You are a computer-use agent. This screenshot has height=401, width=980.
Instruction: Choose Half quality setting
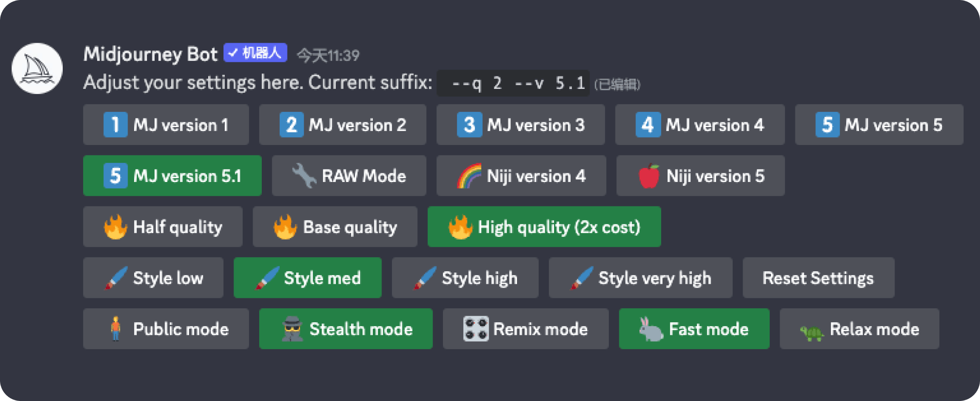162,227
